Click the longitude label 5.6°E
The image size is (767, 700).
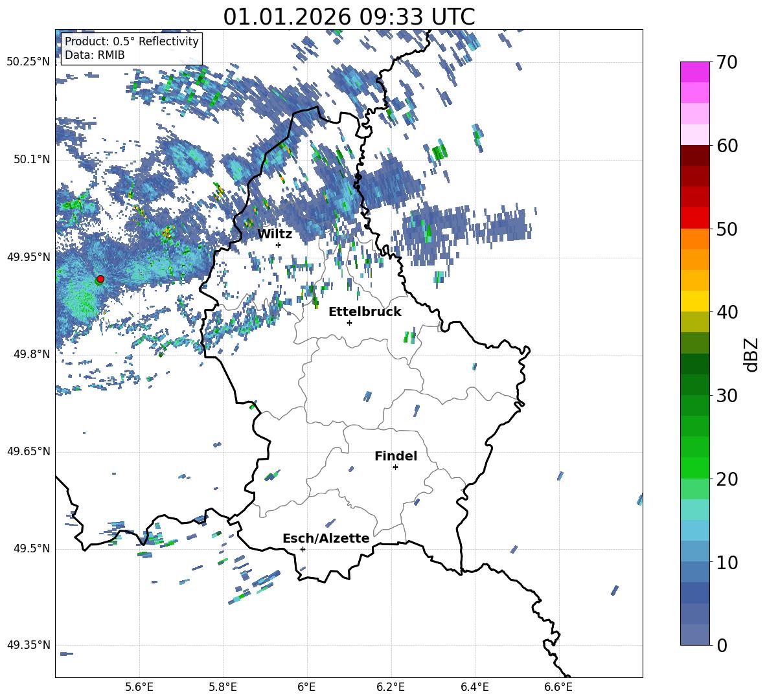point(139,687)
